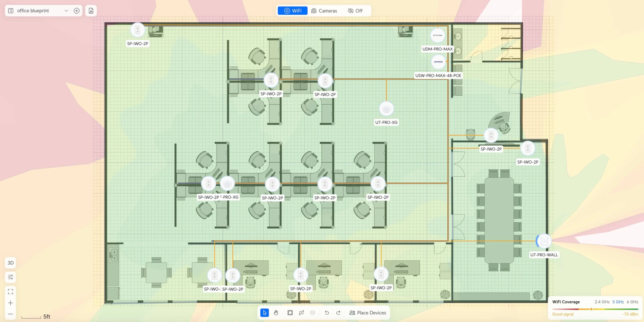Open the office blueprint dropdown

pyautogui.click(x=66, y=11)
